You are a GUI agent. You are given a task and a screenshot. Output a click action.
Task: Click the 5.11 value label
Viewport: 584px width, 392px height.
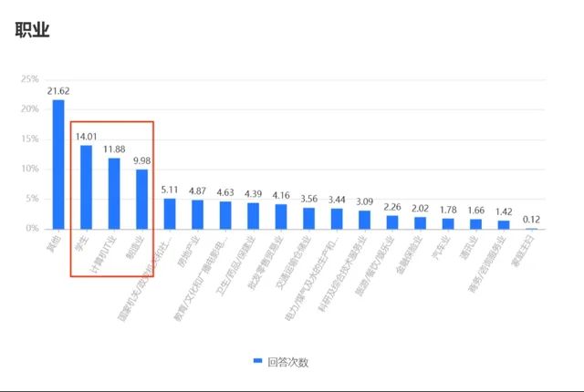(170, 190)
